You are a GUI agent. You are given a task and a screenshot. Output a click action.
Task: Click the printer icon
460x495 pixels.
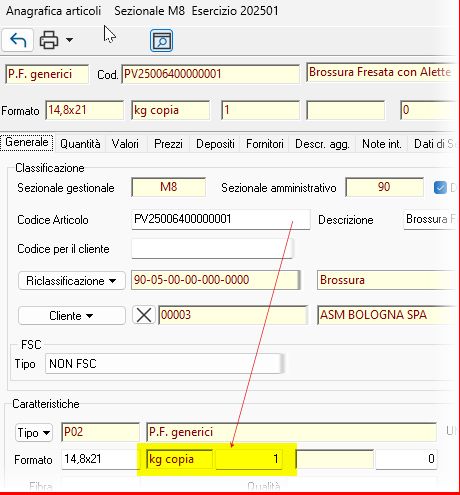[x=49, y=40]
